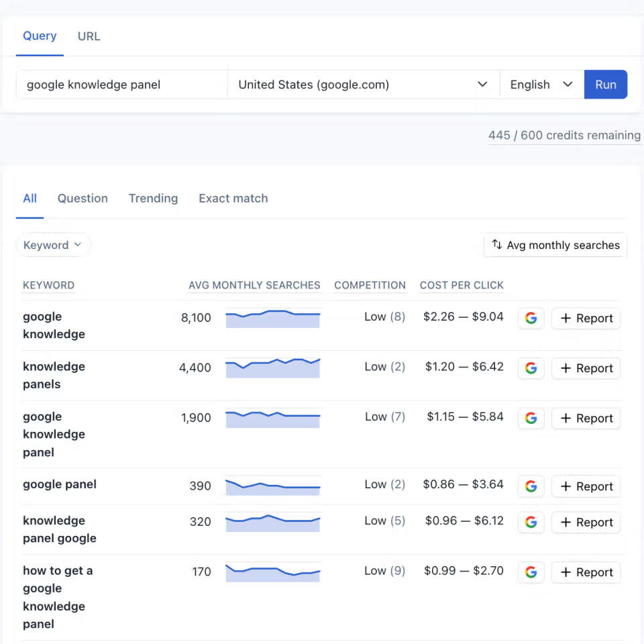Expand the English language dropdown
The image size is (644, 644).
[541, 85]
